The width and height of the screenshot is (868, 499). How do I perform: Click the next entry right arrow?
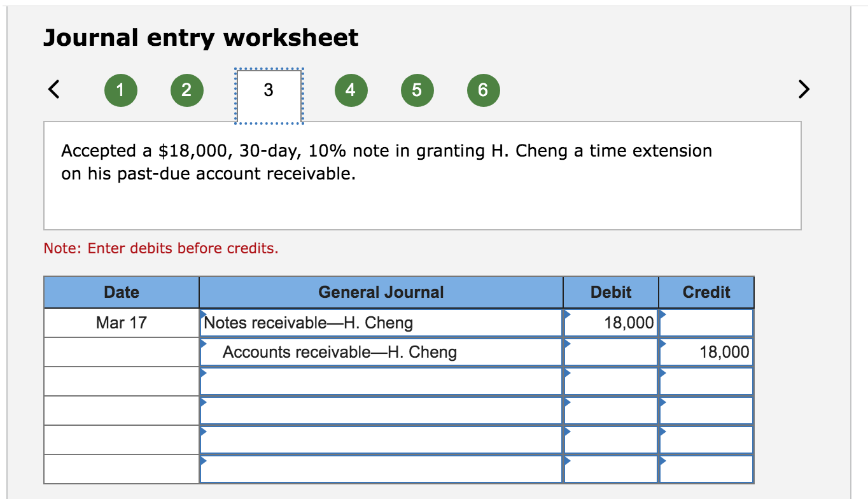tap(804, 90)
